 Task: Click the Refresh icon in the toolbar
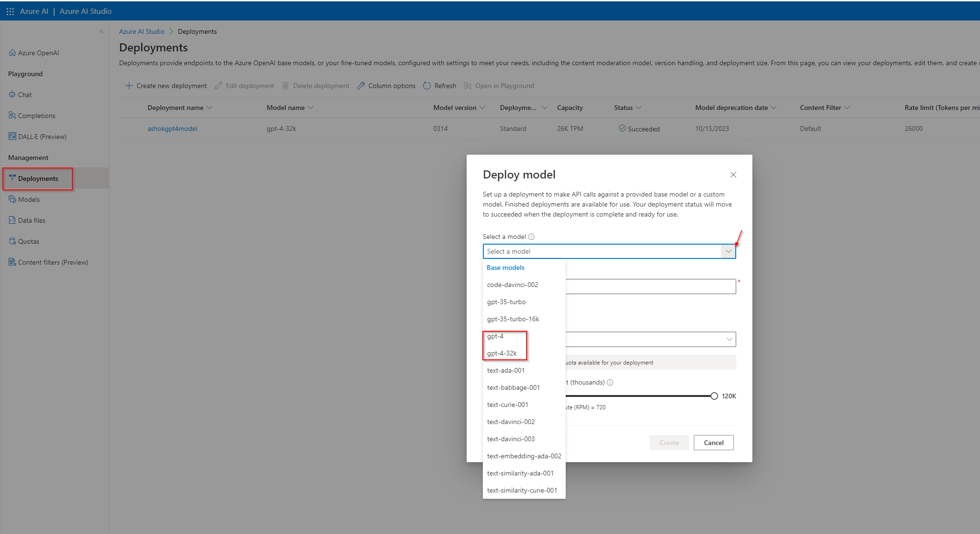point(427,86)
